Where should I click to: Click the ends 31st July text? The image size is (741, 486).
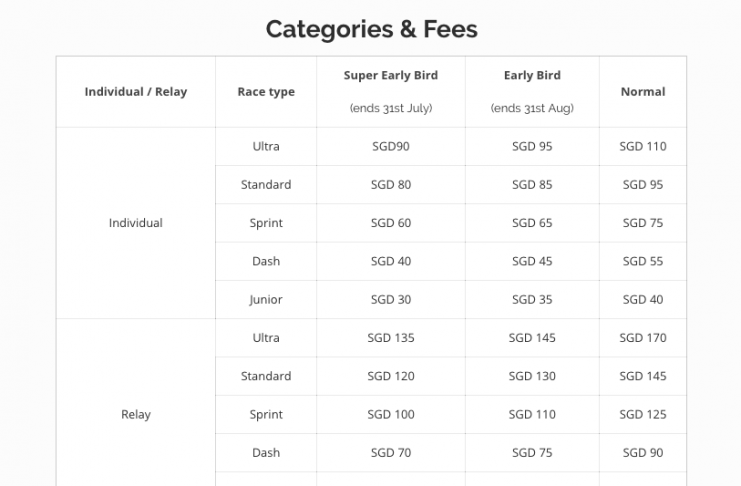coord(391,108)
